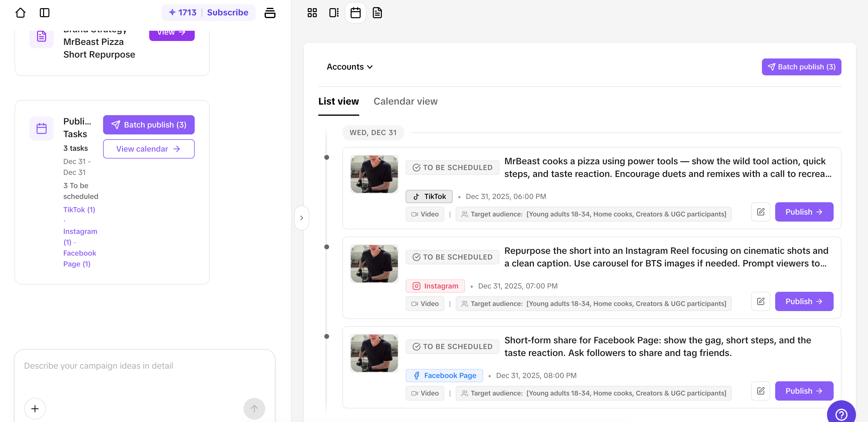
Task: Open the help question mark button
Action: [841, 414]
